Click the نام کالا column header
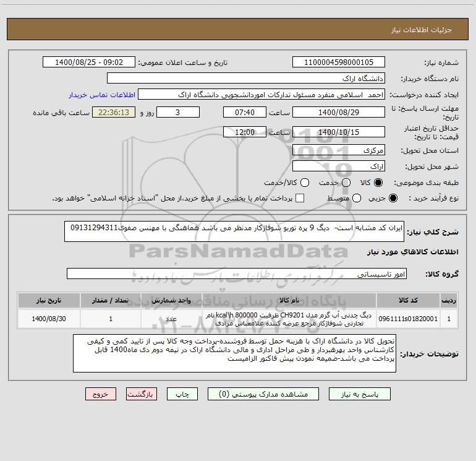 point(289,300)
